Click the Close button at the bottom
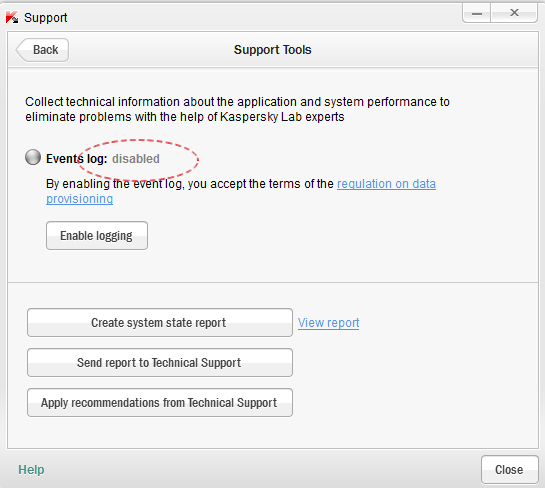545x488 pixels. (510, 470)
